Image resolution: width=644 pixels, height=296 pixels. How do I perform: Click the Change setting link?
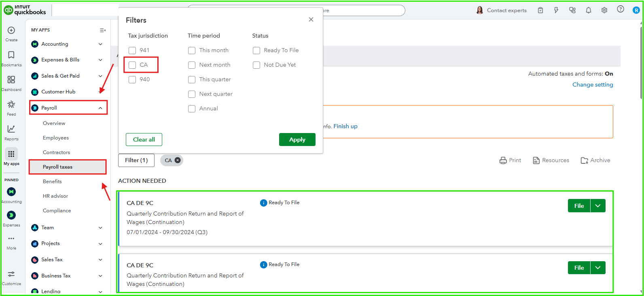click(x=593, y=85)
